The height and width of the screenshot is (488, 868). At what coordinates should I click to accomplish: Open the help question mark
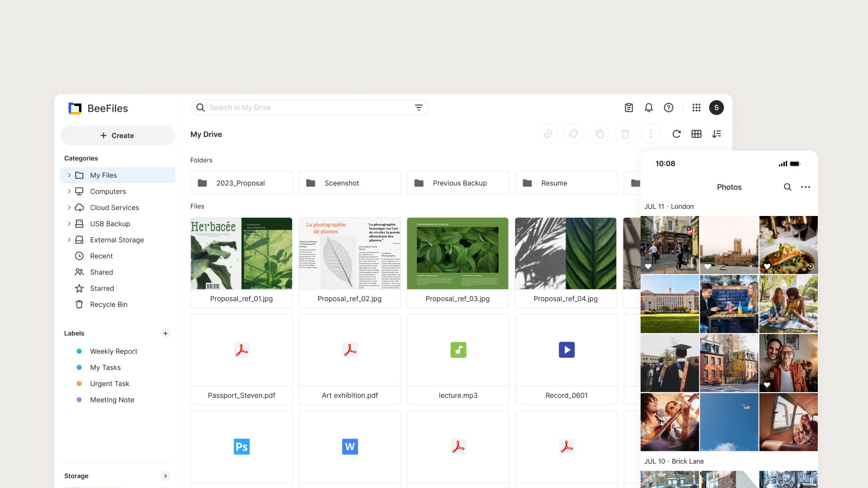pyautogui.click(x=669, y=108)
